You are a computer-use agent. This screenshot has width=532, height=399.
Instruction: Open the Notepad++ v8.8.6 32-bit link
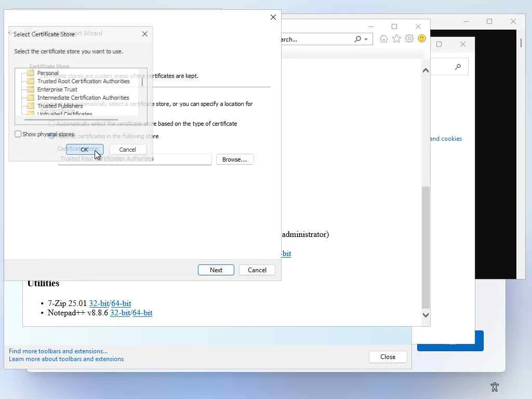(120, 313)
